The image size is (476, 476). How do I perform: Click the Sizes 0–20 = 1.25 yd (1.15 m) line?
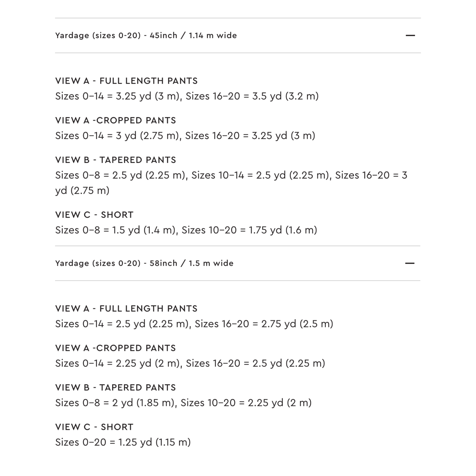[x=123, y=442]
